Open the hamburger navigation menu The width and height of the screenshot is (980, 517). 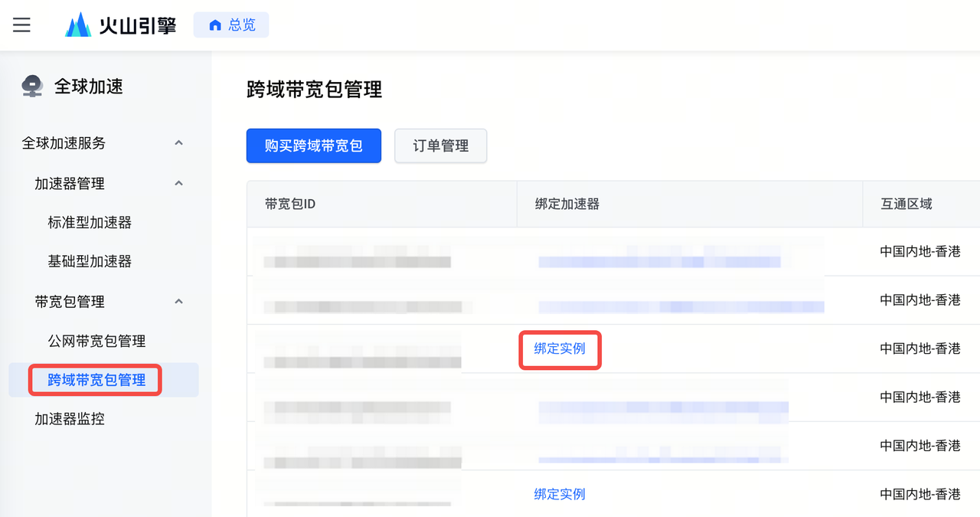22,25
